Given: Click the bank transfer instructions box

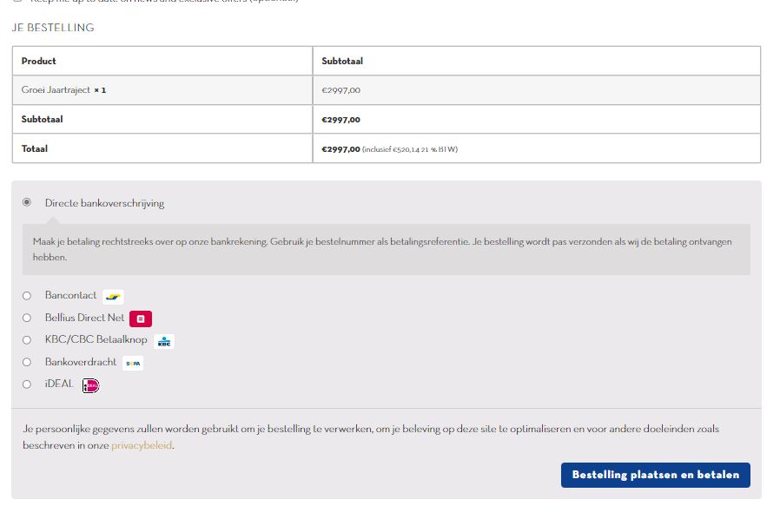Looking at the screenshot, I should pyautogui.click(x=386, y=250).
